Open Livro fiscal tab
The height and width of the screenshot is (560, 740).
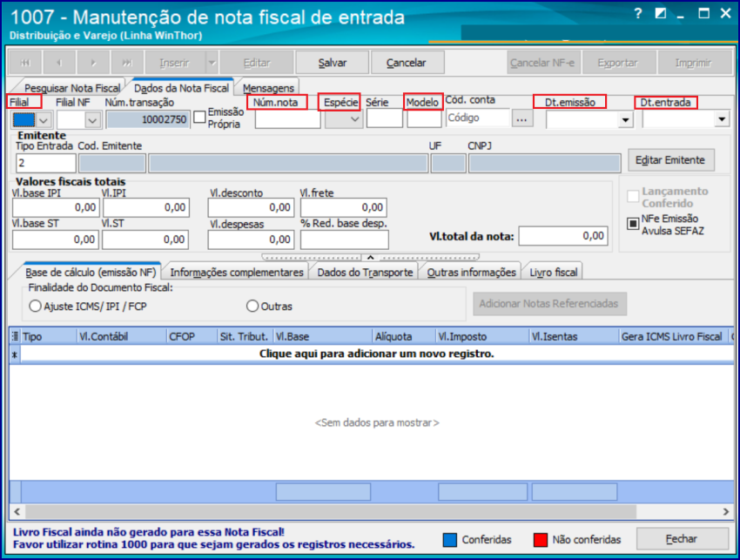tap(553, 273)
